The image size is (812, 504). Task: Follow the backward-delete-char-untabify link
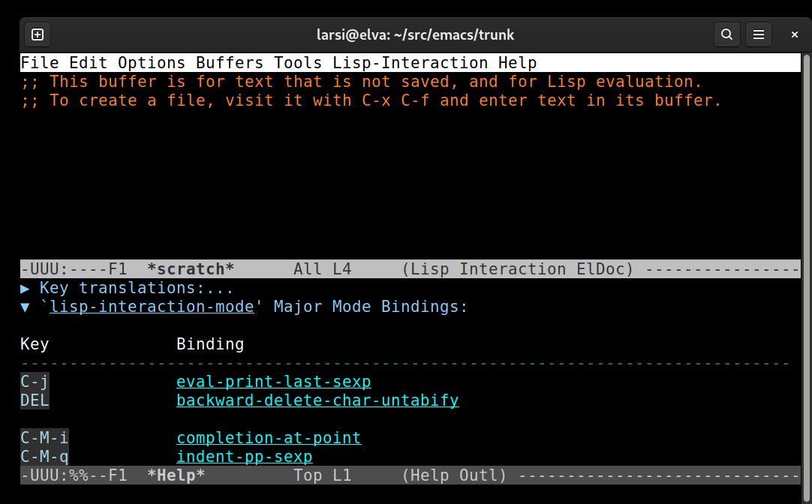point(317,400)
